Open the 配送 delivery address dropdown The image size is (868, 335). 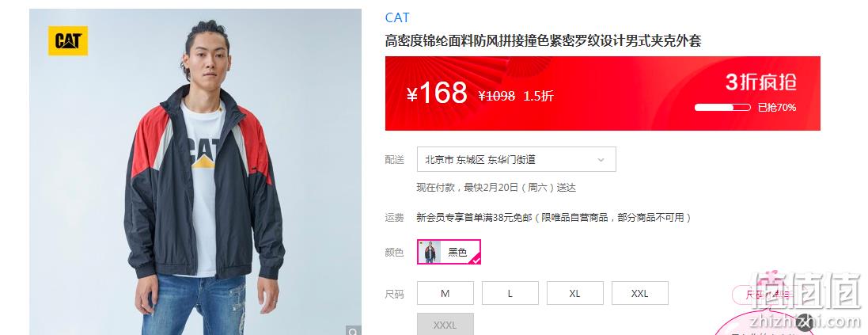pyautogui.click(x=516, y=159)
